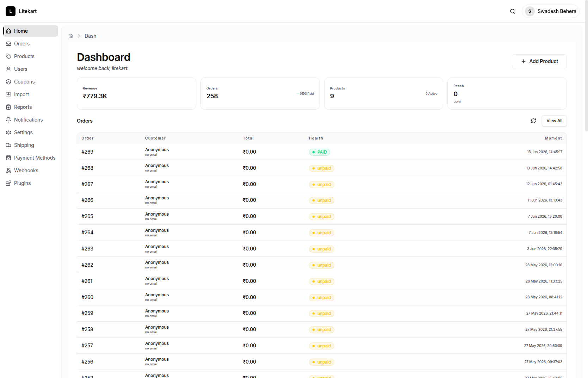Screen dimensions: 588x378
Task: Click the S avatar circle
Action: click(x=530, y=11)
